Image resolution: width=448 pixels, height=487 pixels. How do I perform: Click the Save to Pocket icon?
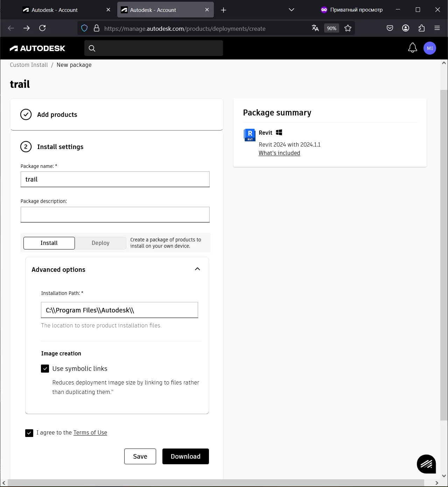[x=390, y=28]
